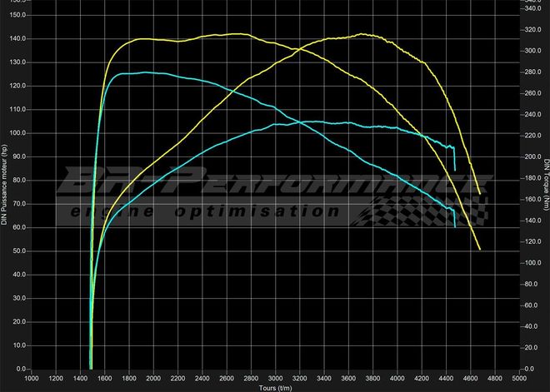Select the 3000 tick on the rpm axis

pos(276,378)
